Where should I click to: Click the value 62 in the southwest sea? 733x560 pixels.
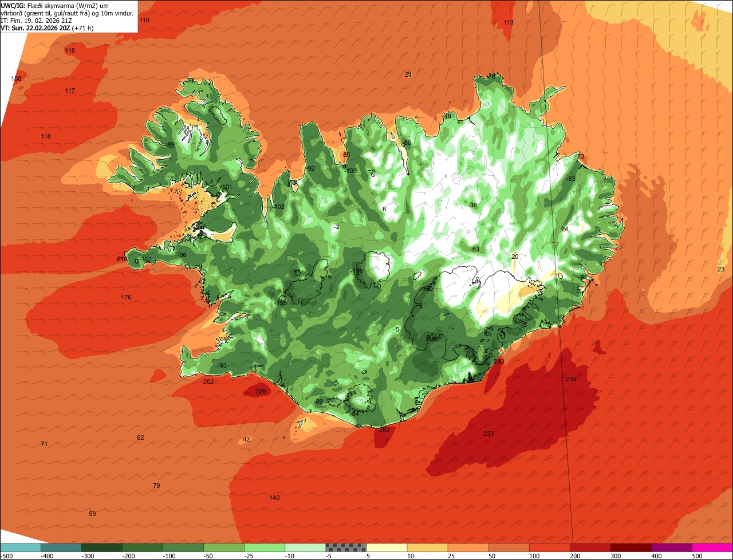[x=140, y=437]
